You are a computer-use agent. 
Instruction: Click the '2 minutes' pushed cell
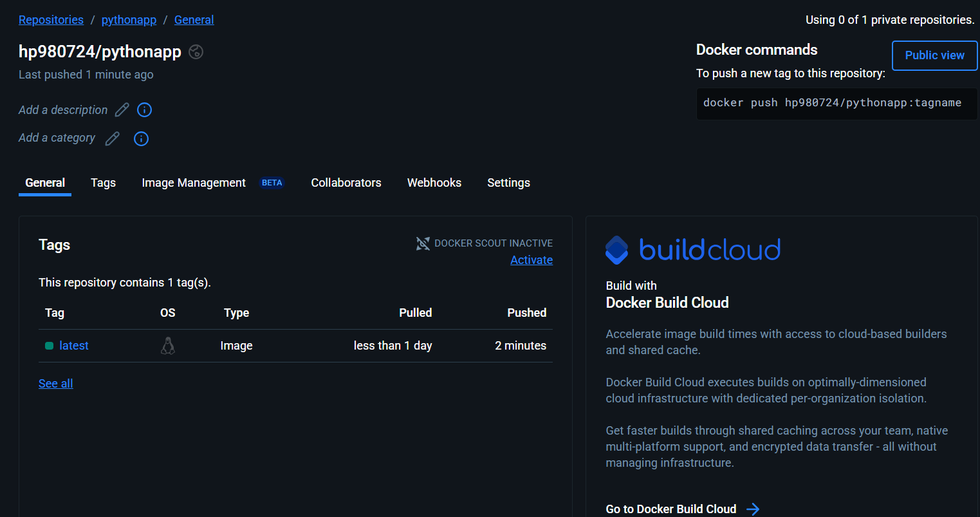(521, 346)
